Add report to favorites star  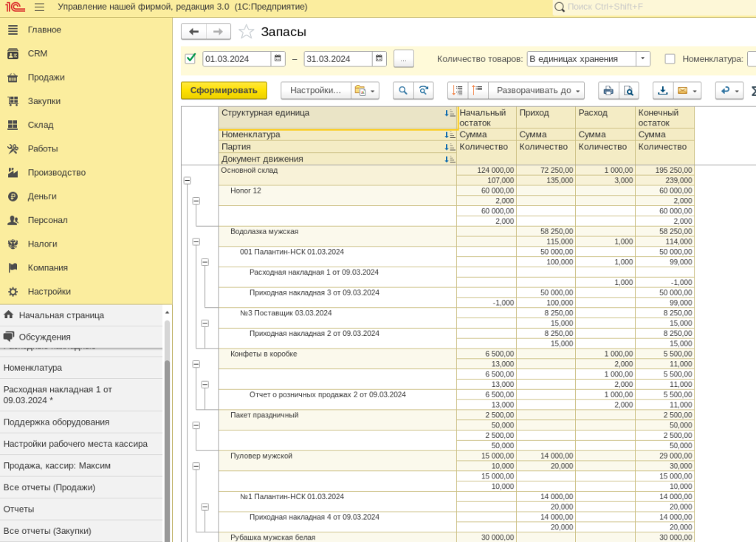[x=246, y=32]
